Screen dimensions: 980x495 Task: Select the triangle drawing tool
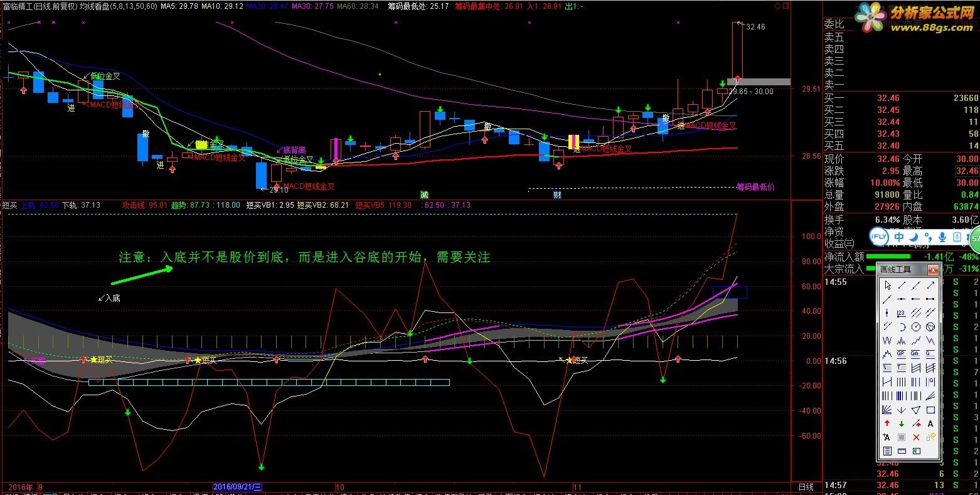(x=915, y=410)
